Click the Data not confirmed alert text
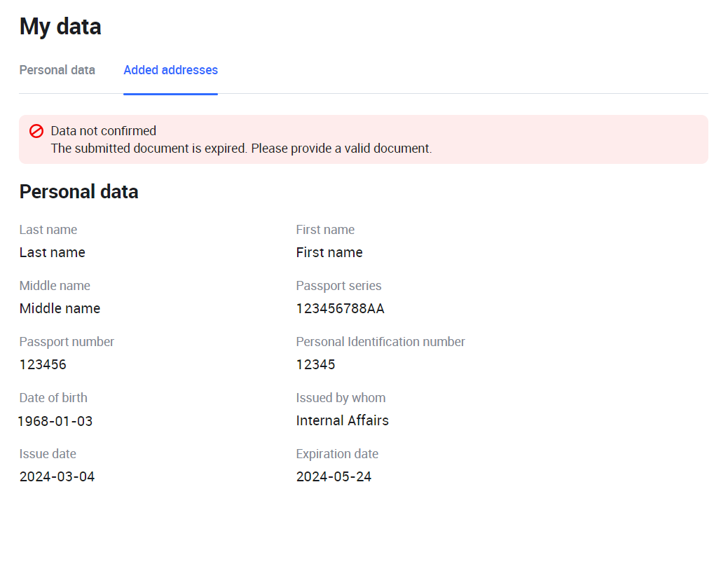The width and height of the screenshot is (728, 585). coord(103,131)
